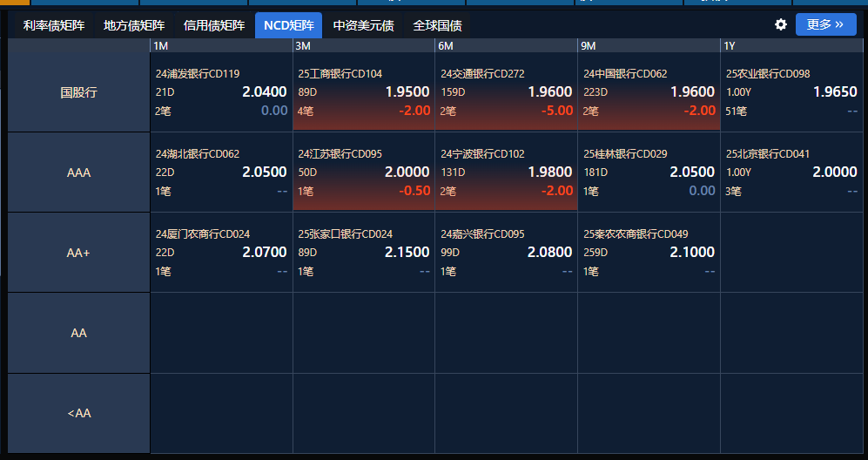This screenshot has width=868, height=460.
Task: Select the <AA row header
Action: pos(78,414)
